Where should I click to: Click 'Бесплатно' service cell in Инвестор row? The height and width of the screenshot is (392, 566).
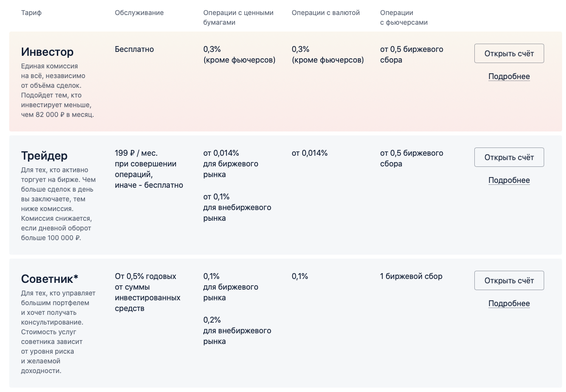(134, 49)
